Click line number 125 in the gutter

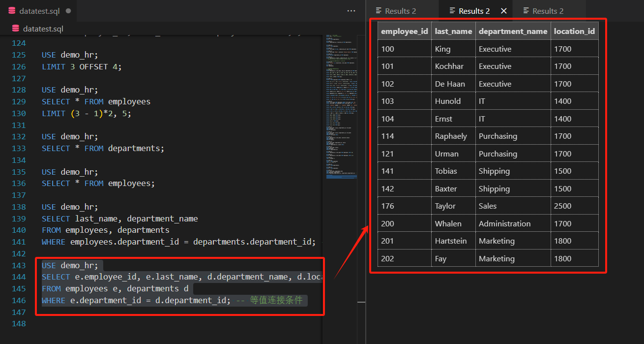click(19, 55)
